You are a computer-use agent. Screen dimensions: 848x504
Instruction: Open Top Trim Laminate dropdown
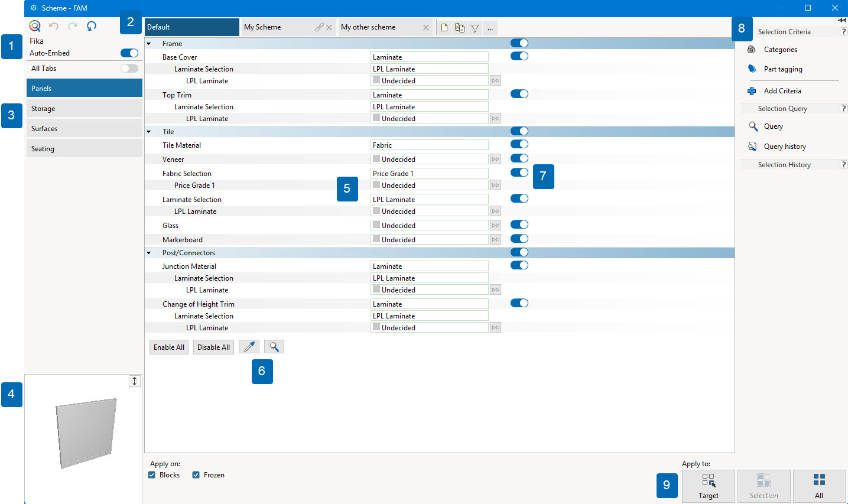(x=430, y=95)
